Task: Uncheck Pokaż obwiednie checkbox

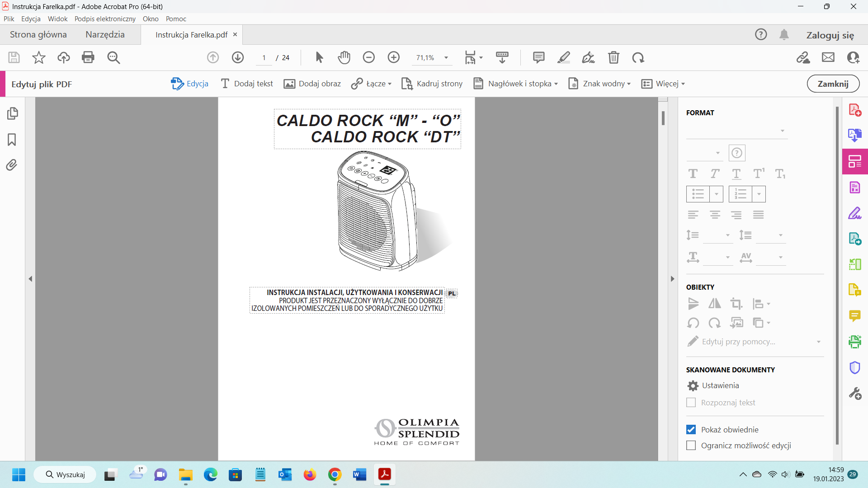Action: click(x=691, y=430)
